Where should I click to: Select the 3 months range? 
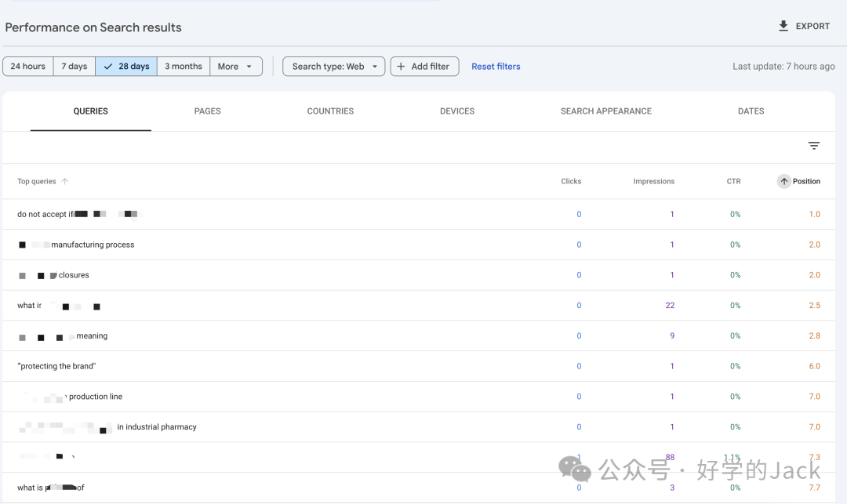tap(184, 67)
